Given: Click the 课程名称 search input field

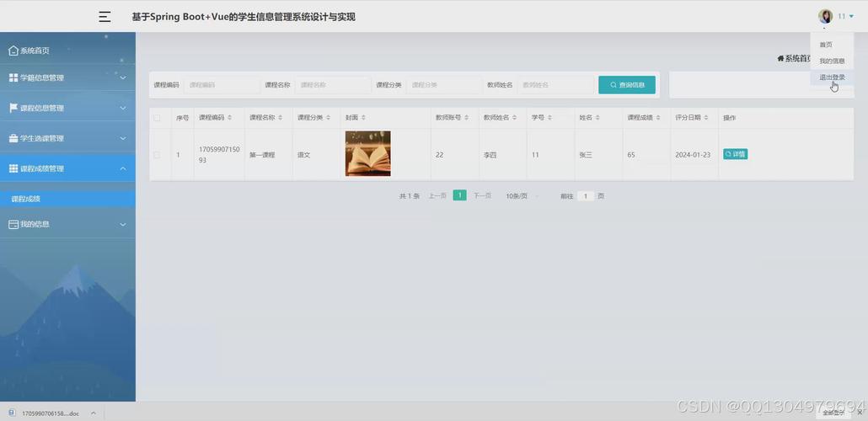Looking at the screenshot, I should coord(333,85).
